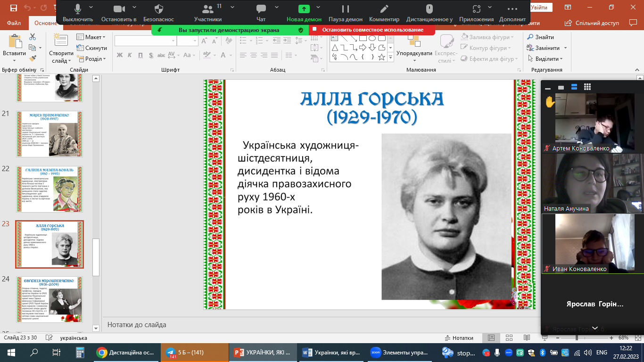Mute microphone in Zoom toolbar
The width and height of the screenshot is (644, 362).
click(78, 9)
